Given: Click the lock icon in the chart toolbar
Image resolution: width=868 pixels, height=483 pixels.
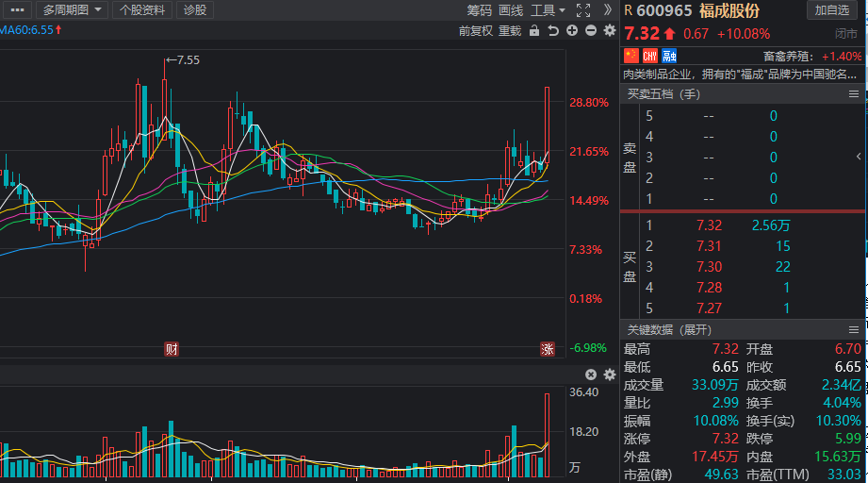Looking at the screenshot, I should point(534,30).
